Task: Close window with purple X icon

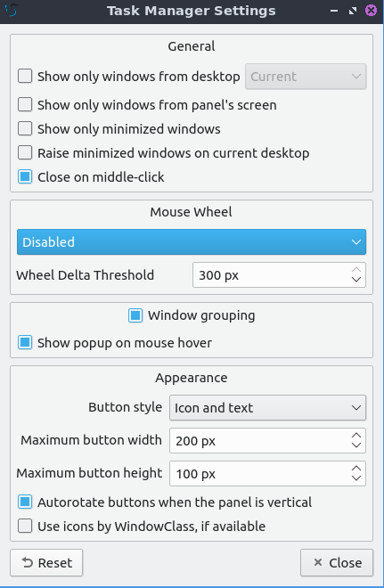Action: pyautogui.click(x=371, y=10)
